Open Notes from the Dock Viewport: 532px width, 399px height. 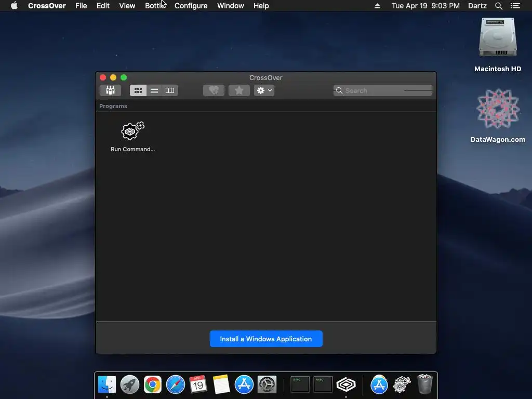221,384
